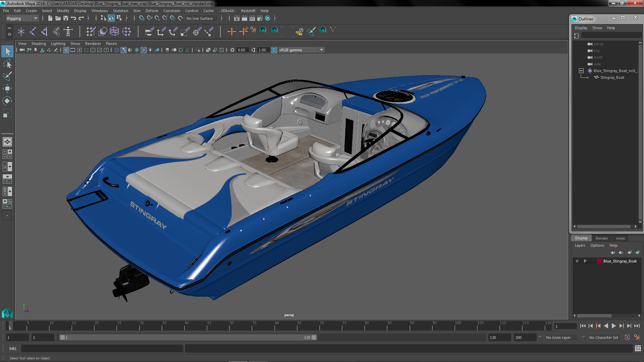Undo the last action
The image size is (644, 362).
(73, 18)
